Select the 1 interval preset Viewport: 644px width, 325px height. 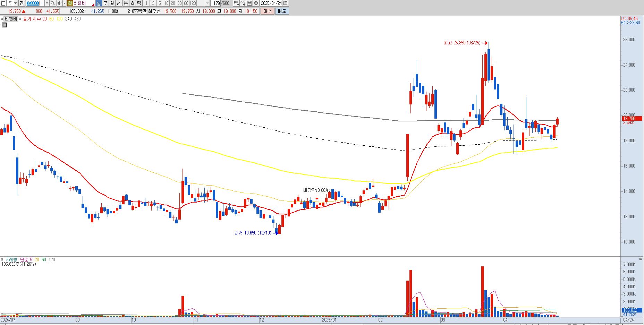click(146, 3)
